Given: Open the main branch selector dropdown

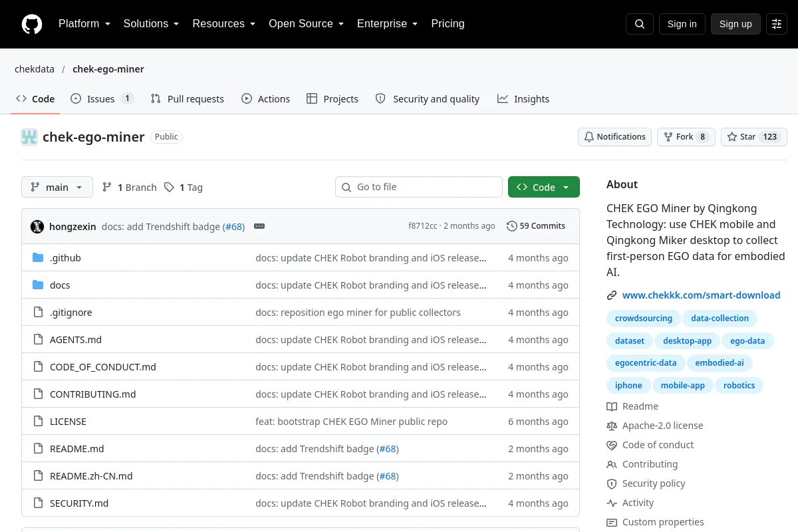Looking at the screenshot, I should (57, 188).
